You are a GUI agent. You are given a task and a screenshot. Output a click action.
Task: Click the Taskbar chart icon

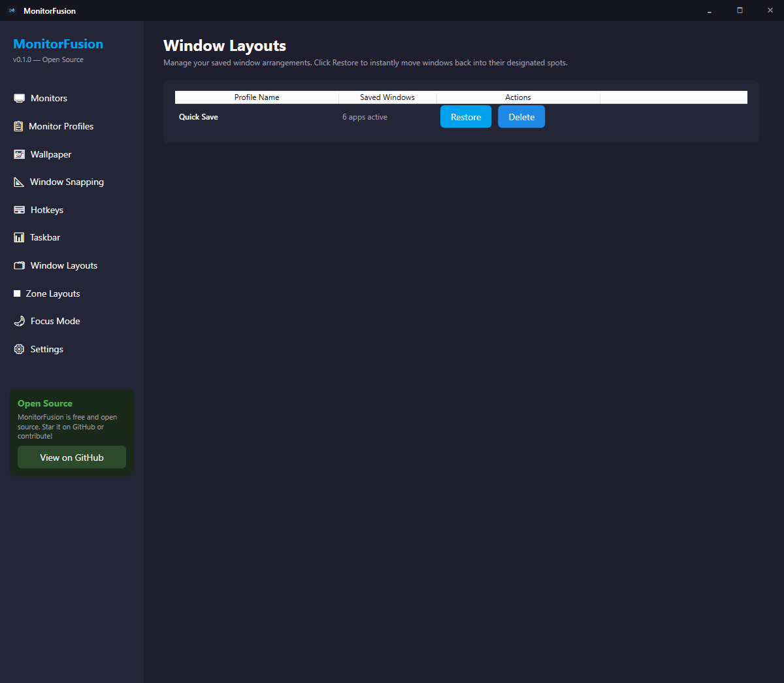(19, 238)
